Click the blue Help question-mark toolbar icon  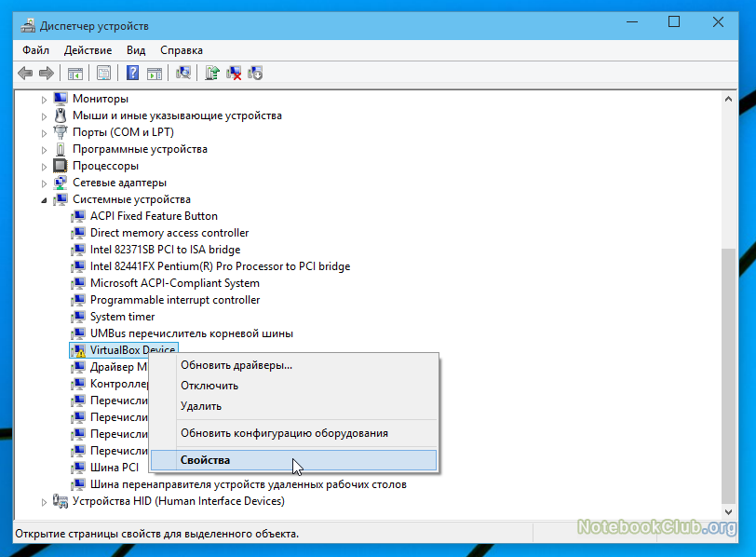coord(132,73)
